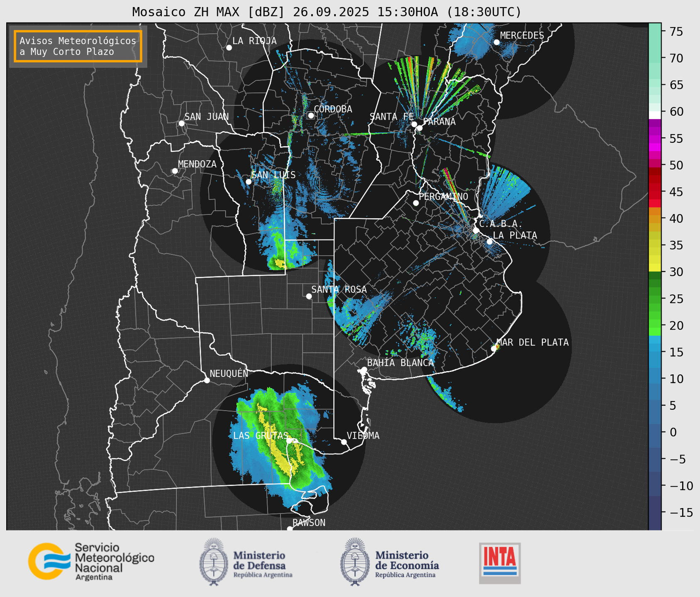This screenshot has width=700, height=597.
Task: Click the map title "Mosaico ZH MAX [dBZ]"
Action: coord(209,12)
